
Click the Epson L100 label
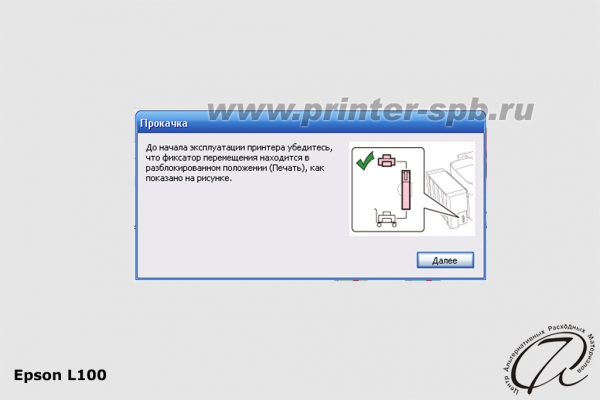(x=60, y=375)
